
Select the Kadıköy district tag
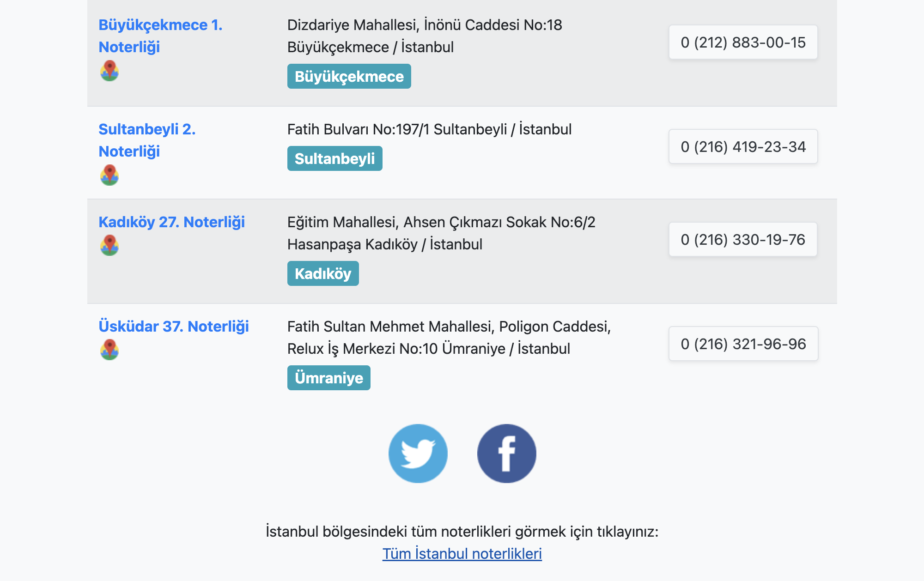coord(323,273)
